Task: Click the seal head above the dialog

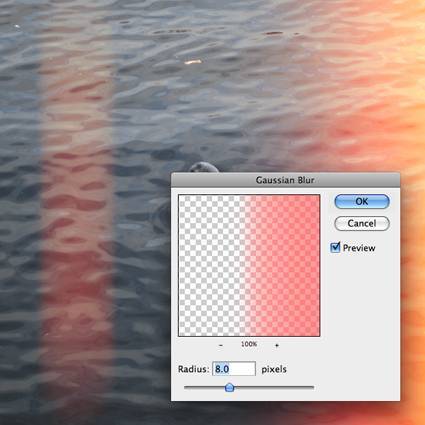Action: pos(203,167)
